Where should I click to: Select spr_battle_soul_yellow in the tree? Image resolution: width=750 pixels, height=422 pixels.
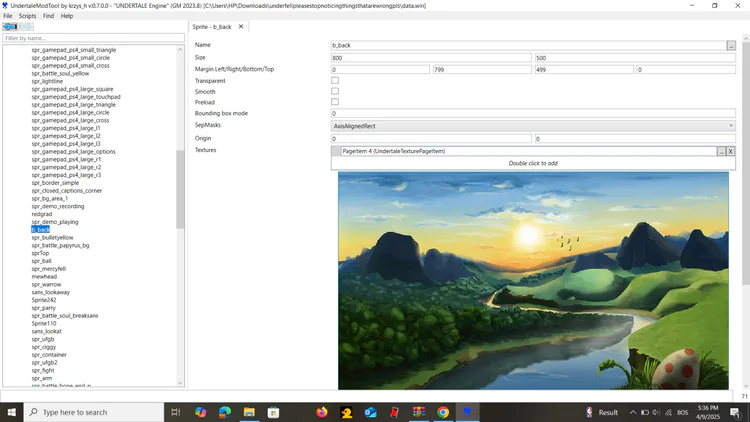coord(60,73)
